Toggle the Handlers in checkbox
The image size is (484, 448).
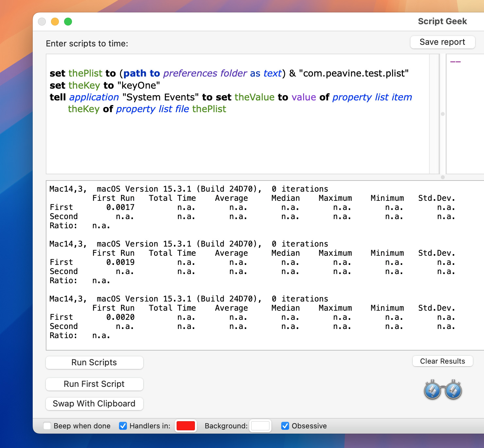pos(123,426)
